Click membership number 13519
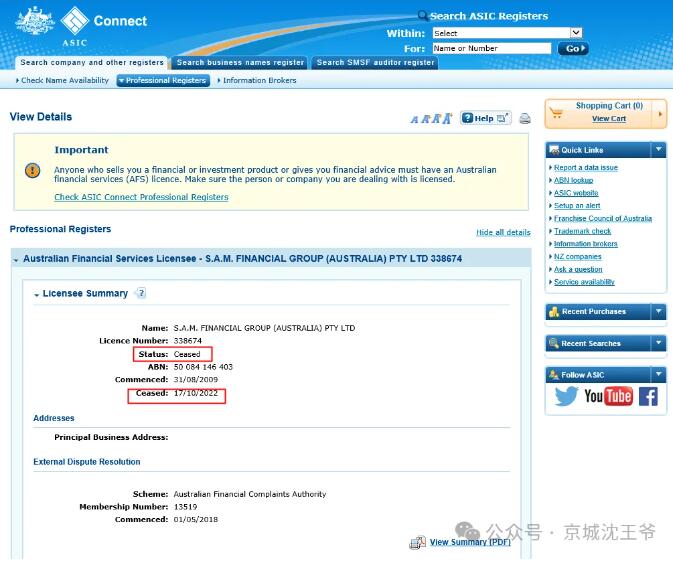Screen dimensions: 673x561 tap(185, 507)
